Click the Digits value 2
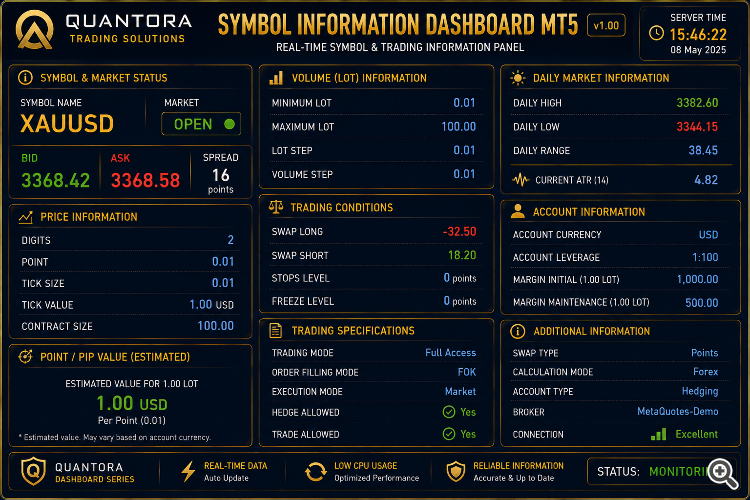750x500 pixels. click(231, 240)
